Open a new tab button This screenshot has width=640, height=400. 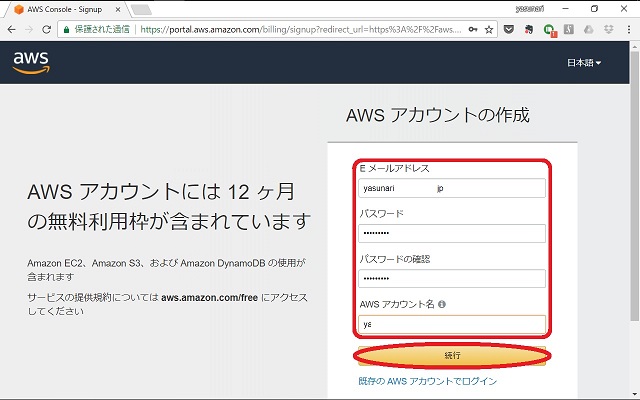pyautogui.click(x=142, y=10)
